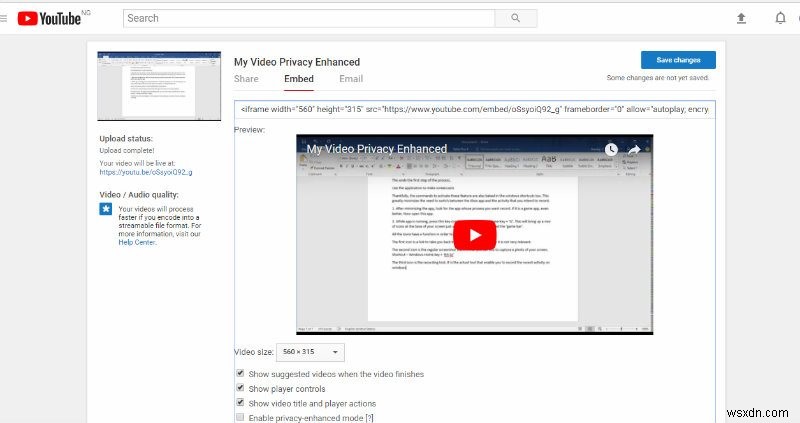Uncheck Show suggested videos when video finishes
Image resolution: width=800 pixels, height=423 pixels.
pos(240,374)
